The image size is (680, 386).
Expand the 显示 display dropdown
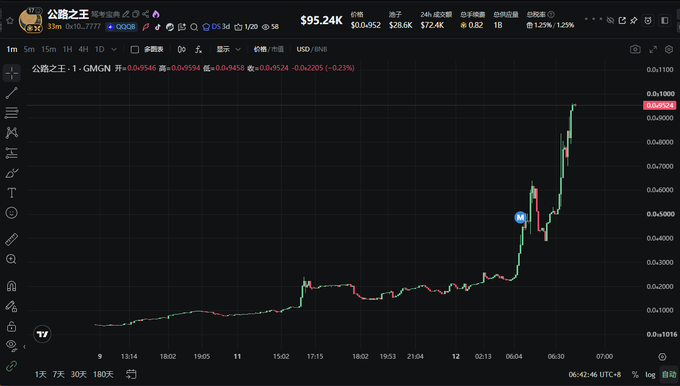[x=229, y=49]
